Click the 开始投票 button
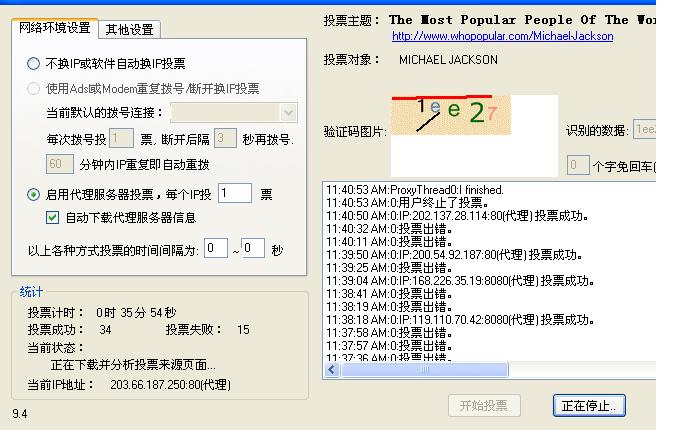 484,406
